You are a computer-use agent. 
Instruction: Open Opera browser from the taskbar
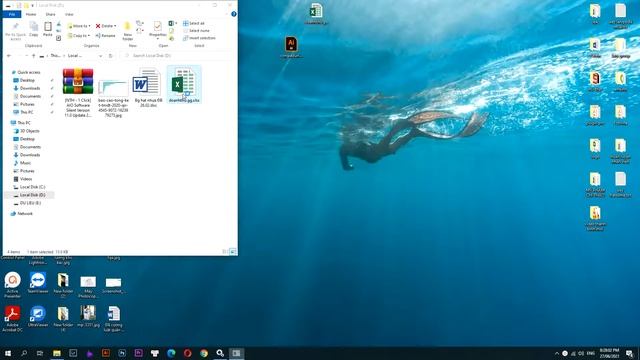coord(187,353)
